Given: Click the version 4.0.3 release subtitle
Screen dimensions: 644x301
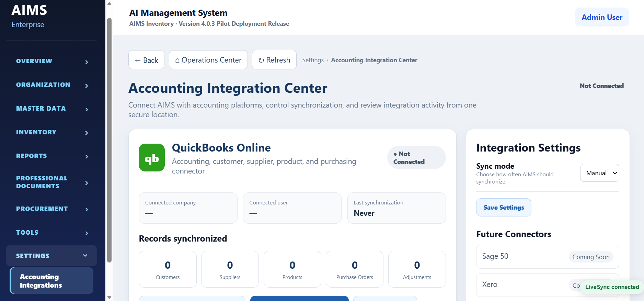Looking at the screenshot, I should click(209, 24).
